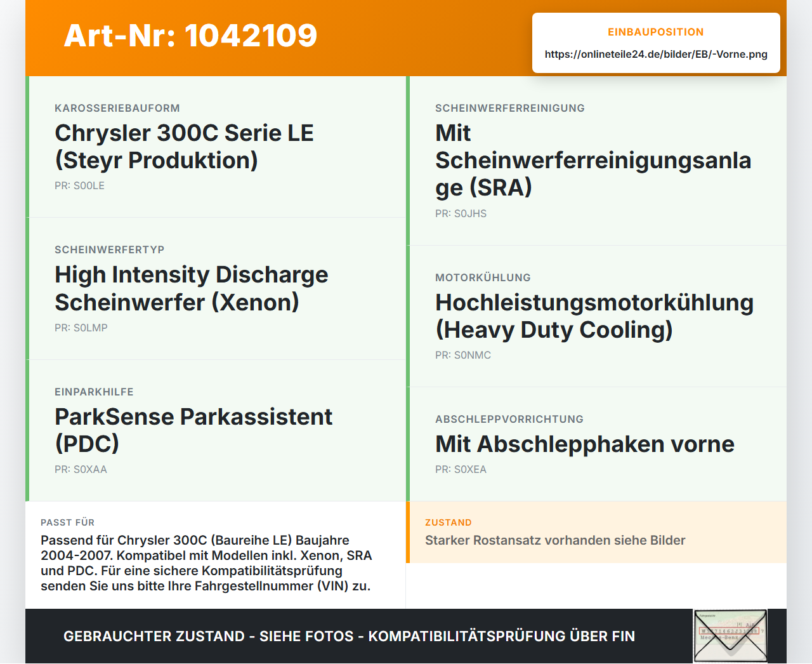This screenshot has width=812, height=664.
Task: Click PR code S0OLE
Action: [x=79, y=185]
